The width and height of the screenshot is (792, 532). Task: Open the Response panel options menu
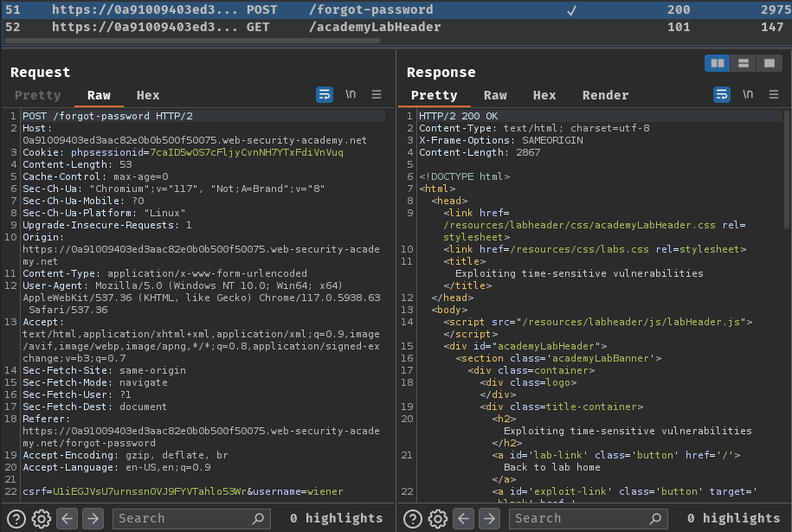click(x=774, y=94)
